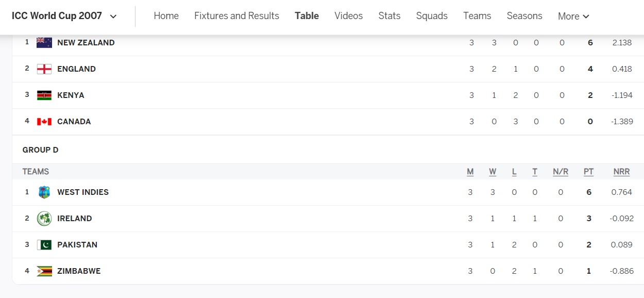Open the WEST INDIES team link
The height and width of the screenshot is (298, 644).
[83, 192]
